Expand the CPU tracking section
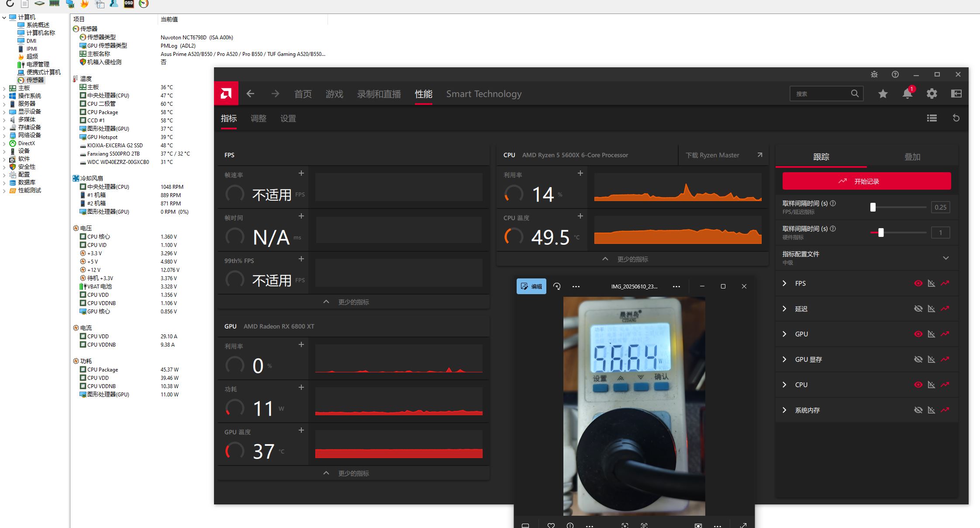Image resolution: width=980 pixels, height=528 pixels. coord(785,385)
